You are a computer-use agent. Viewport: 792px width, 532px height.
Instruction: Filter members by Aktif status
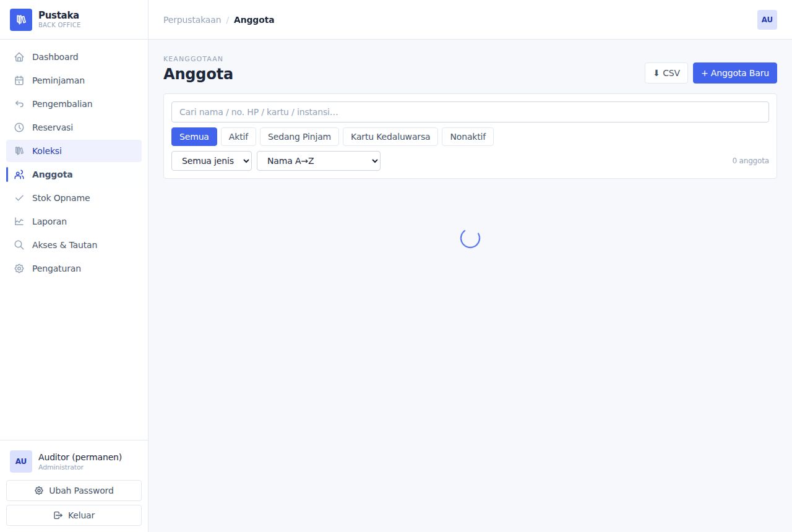pos(238,137)
